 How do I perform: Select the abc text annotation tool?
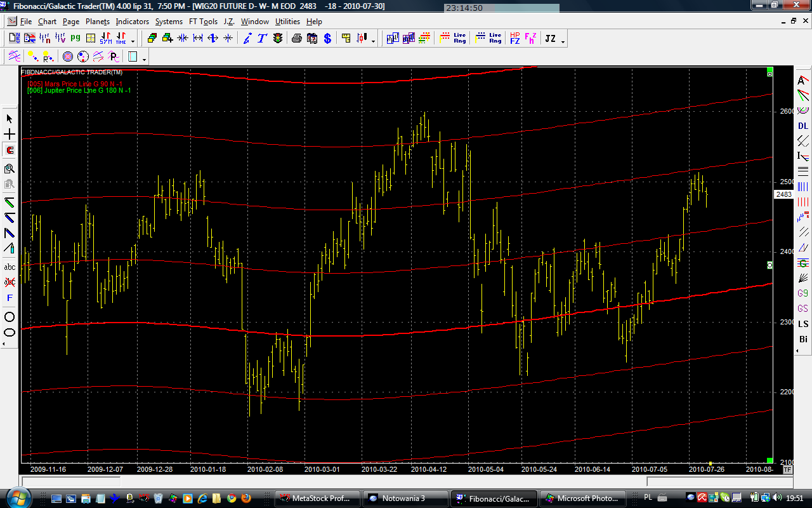10,267
